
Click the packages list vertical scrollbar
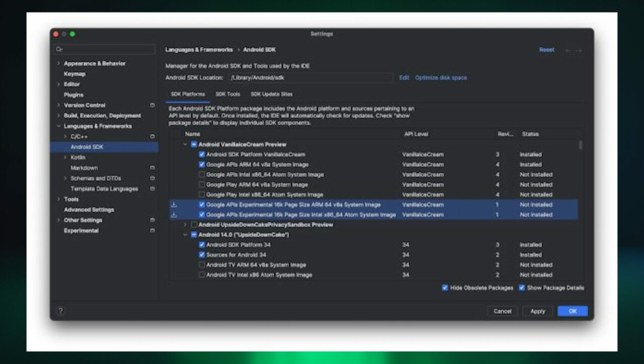pos(581,145)
